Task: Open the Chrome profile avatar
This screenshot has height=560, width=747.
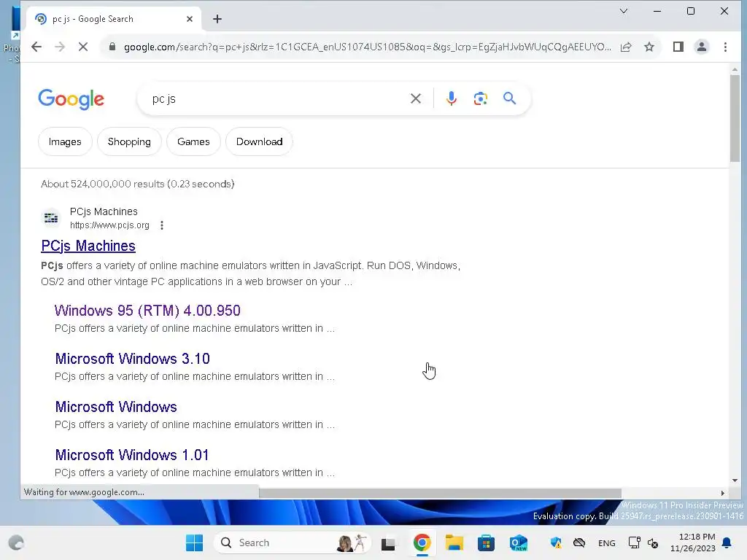Action: click(x=702, y=47)
